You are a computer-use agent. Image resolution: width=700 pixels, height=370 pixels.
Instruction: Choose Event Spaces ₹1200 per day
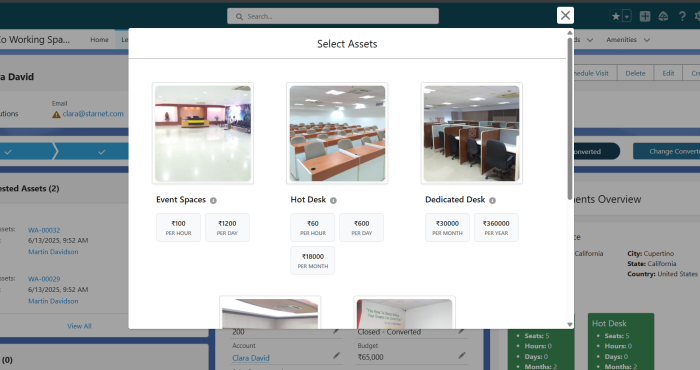(227, 227)
